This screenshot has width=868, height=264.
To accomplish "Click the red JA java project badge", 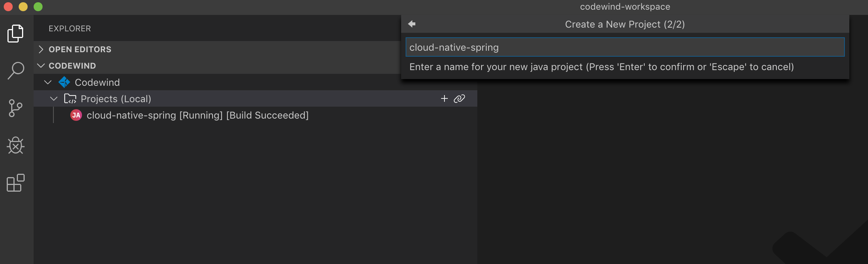I will click(x=76, y=115).
